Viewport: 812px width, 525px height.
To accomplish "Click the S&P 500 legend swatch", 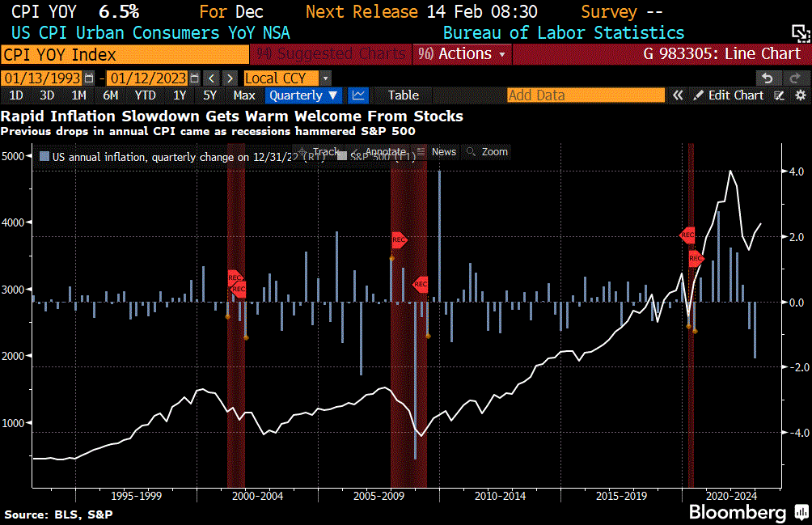I will click(342, 156).
